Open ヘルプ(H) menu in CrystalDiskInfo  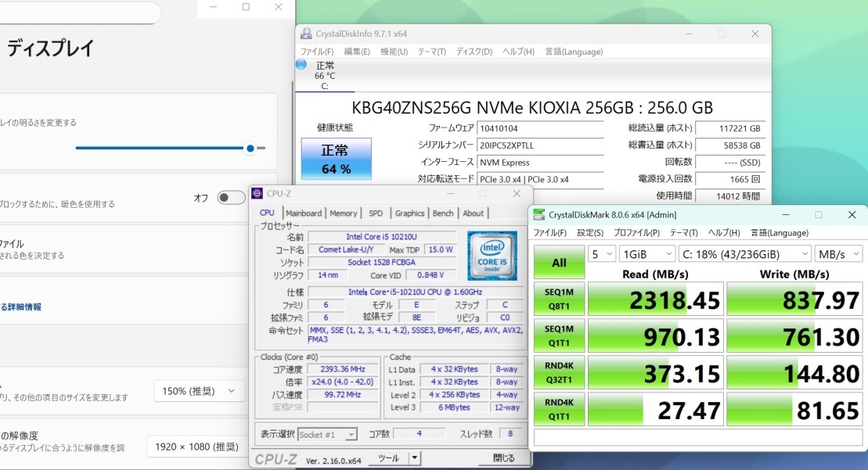coord(518,52)
